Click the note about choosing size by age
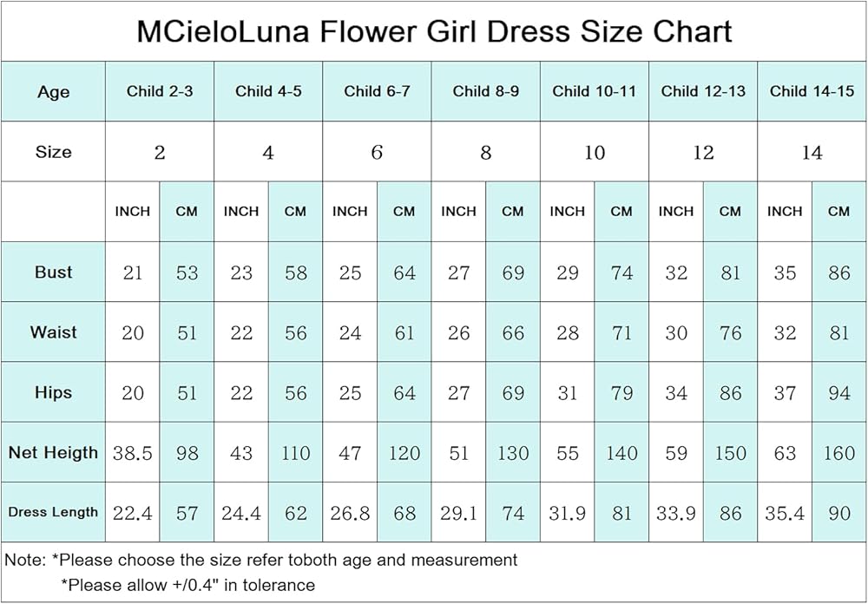Screen dimensions: 868x604 [x=260, y=560]
